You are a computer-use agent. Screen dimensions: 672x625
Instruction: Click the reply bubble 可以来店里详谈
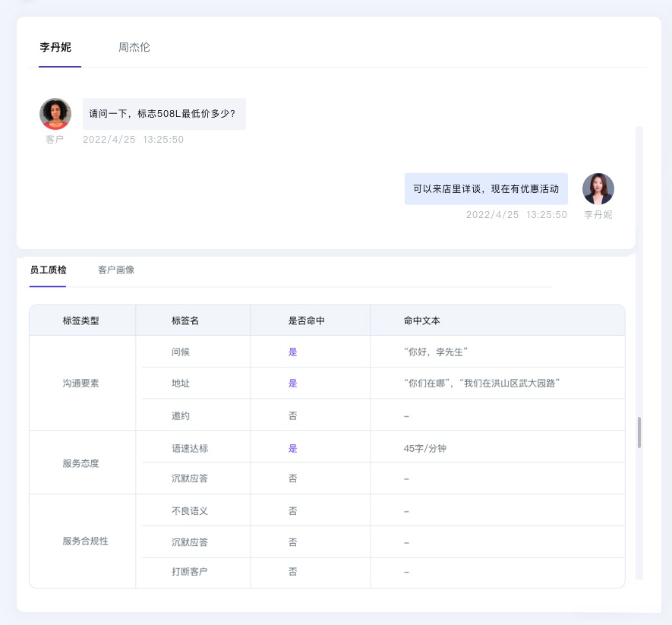(486, 189)
